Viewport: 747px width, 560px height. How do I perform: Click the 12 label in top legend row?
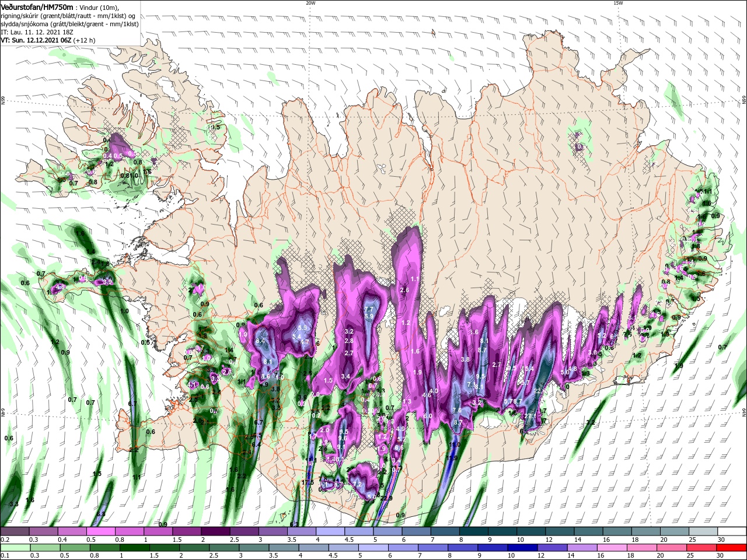[549, 540]
